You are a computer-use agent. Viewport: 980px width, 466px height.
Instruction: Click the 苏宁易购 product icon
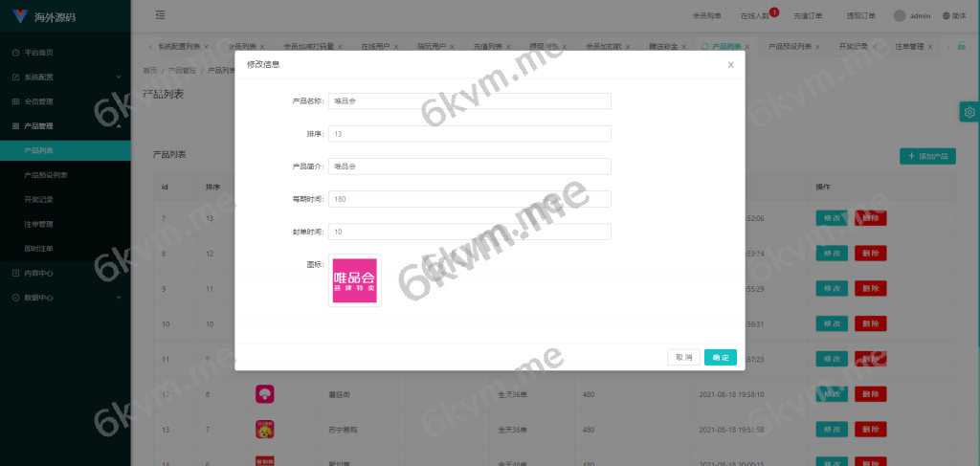point(265,429)
